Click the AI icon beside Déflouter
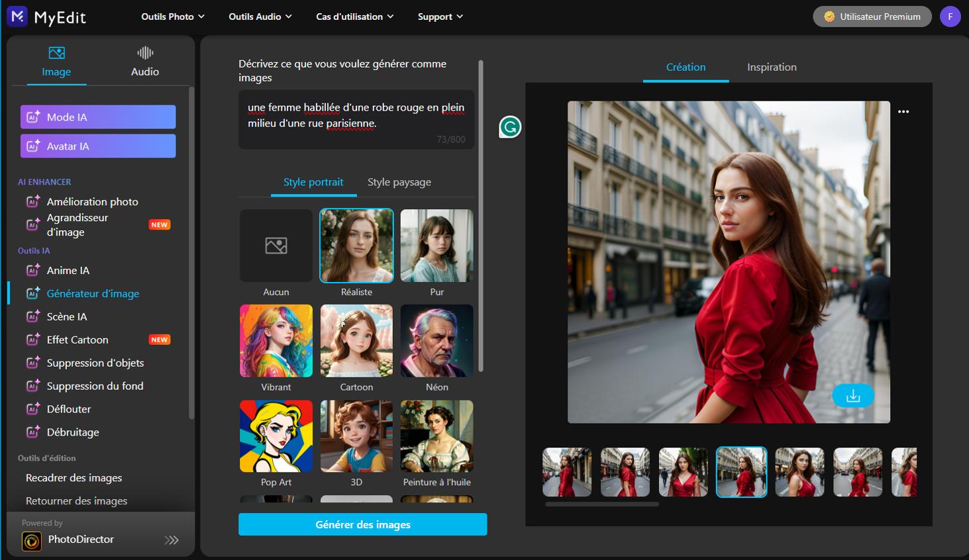Viewport: 969px width, 560px height. [x=33, y=409]
